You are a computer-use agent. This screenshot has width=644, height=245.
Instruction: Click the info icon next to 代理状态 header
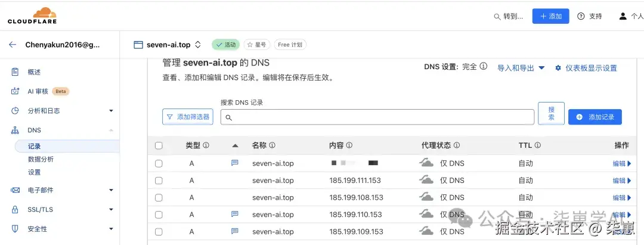(457, 145)
